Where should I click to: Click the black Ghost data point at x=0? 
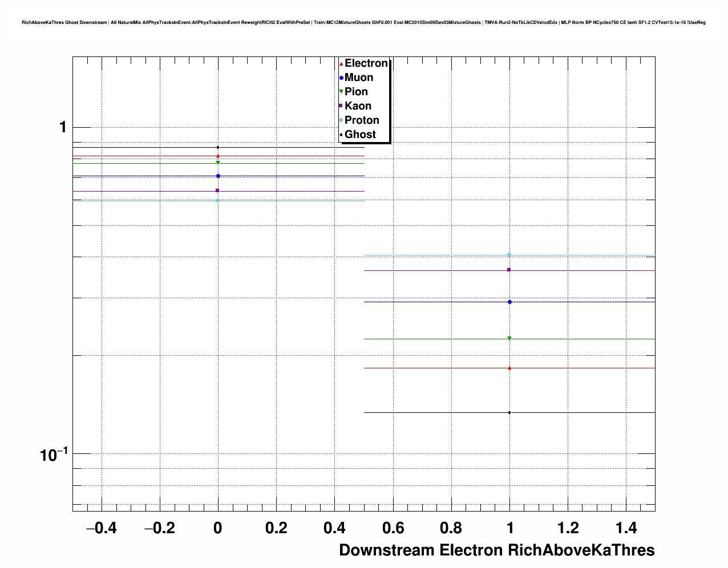(x=218, y=147)
